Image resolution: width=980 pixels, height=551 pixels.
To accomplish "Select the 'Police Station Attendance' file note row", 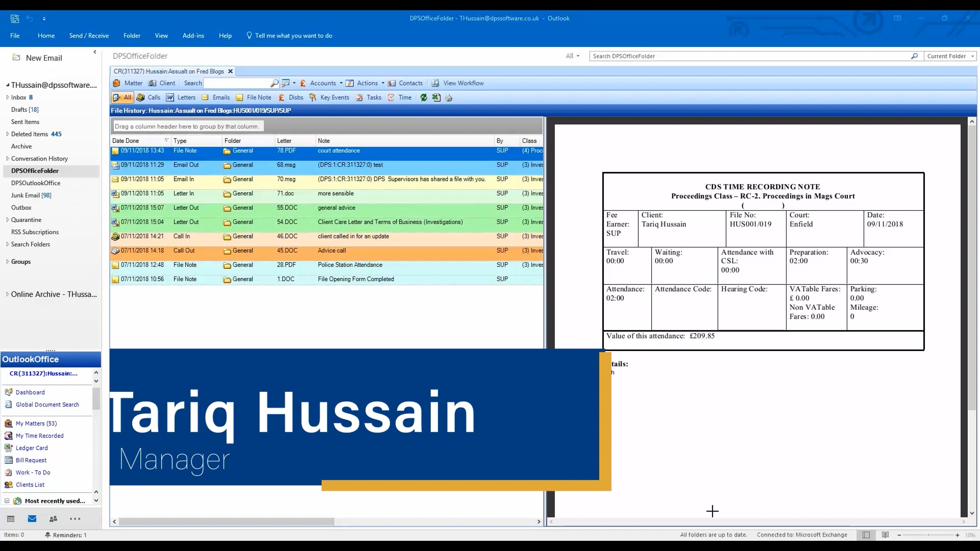I will click(x=327, y=265).
